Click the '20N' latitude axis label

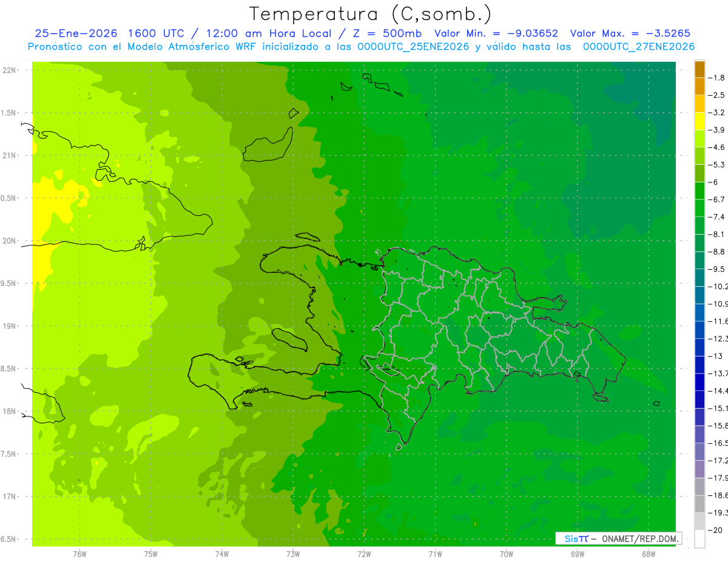coord(9,241)
